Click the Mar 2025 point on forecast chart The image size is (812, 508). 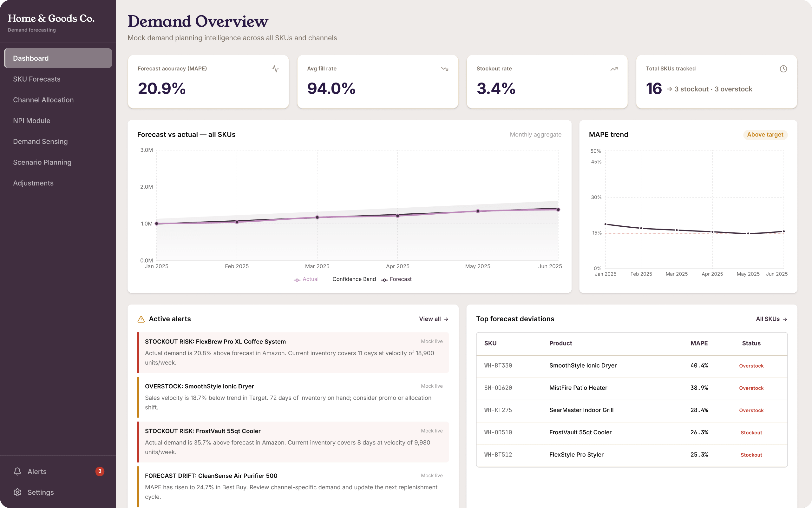click(317, 217)
